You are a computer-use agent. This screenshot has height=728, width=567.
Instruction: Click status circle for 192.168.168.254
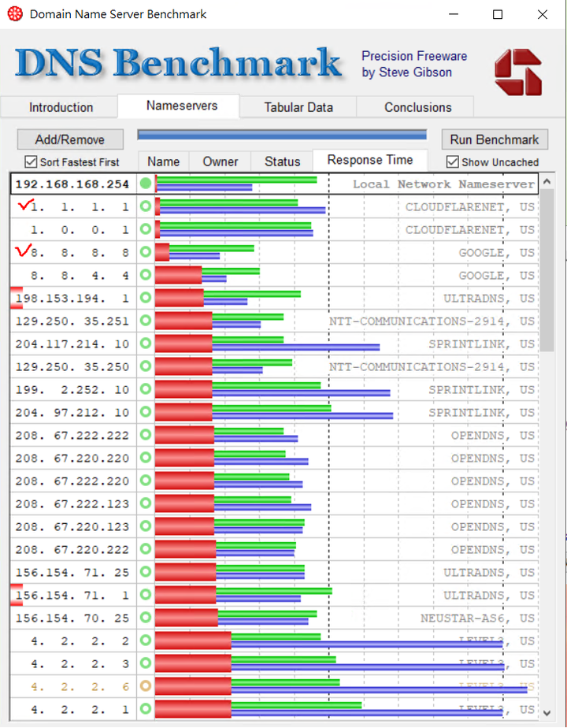pos(146,184)
